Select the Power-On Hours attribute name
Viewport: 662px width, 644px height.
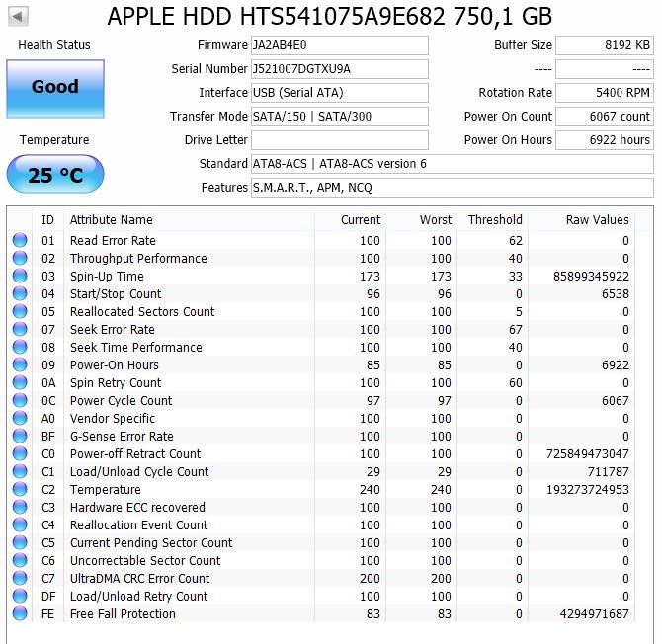[x=115, y=365]
